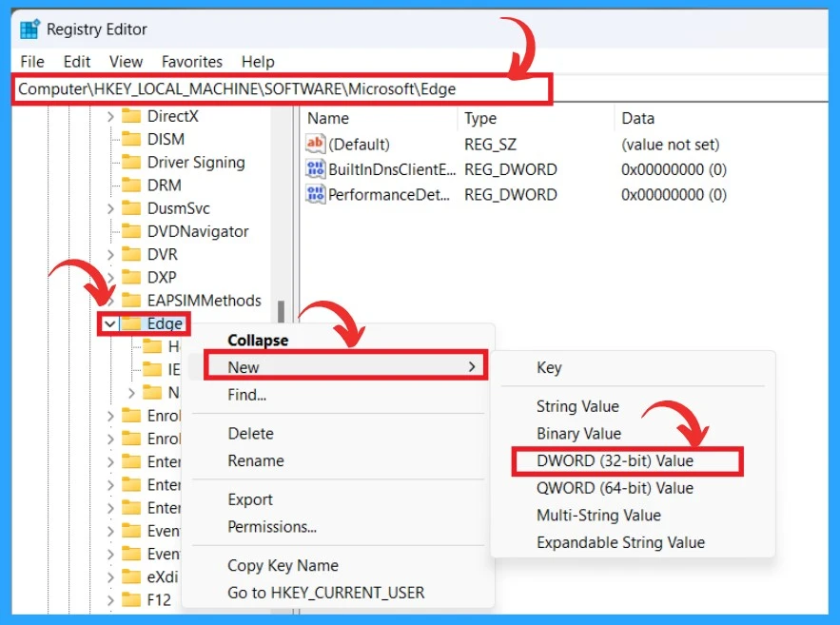Select the EAPSIMMethods folder icon

(x=131, y=301)
